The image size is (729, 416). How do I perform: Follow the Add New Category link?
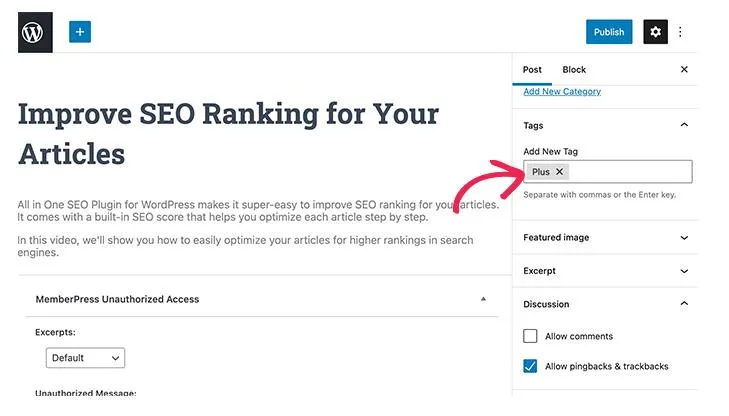(x=562, y=92)
